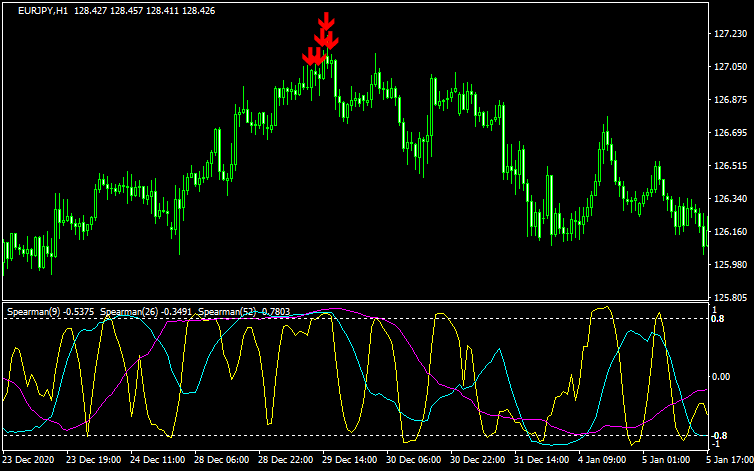This screenshot has width=754, height=471.
Task: Click the 127.230 price axis label
Action: pos(728,34)
